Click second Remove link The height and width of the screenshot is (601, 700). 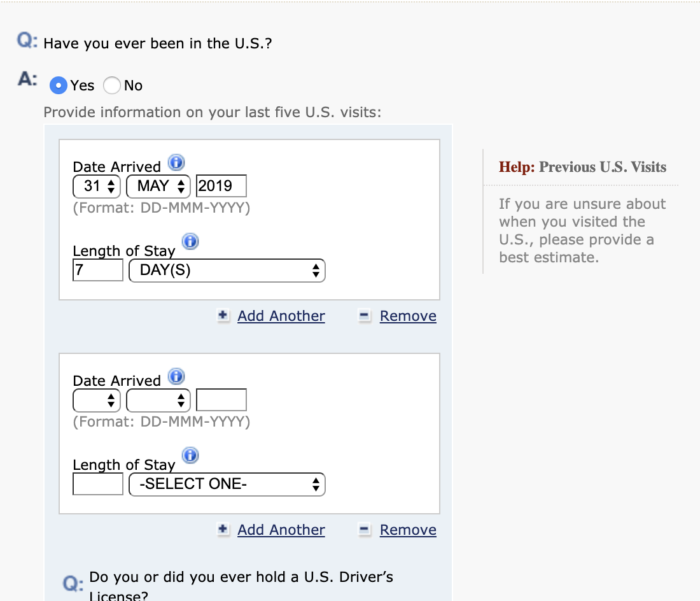tap(408, 530)
